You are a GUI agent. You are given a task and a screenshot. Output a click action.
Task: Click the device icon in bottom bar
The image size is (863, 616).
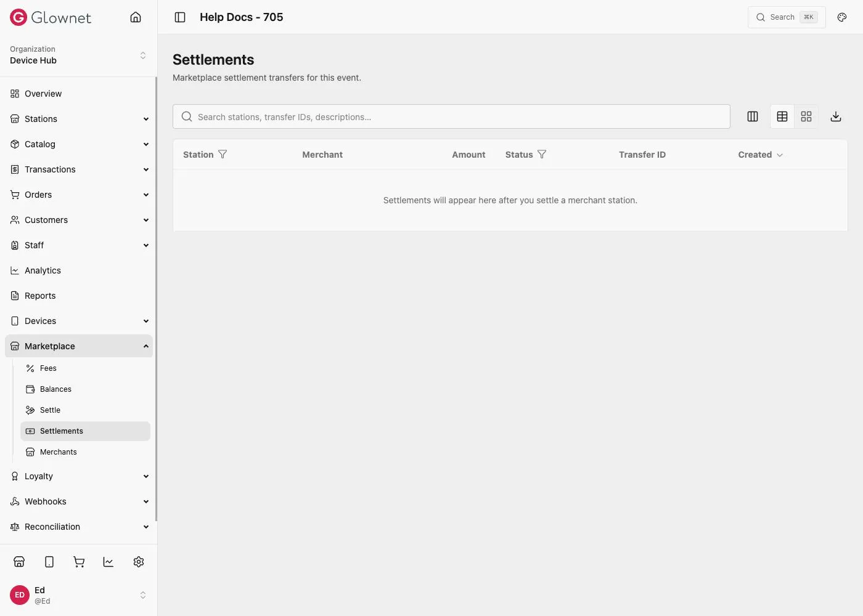click(x=49, y=562)
